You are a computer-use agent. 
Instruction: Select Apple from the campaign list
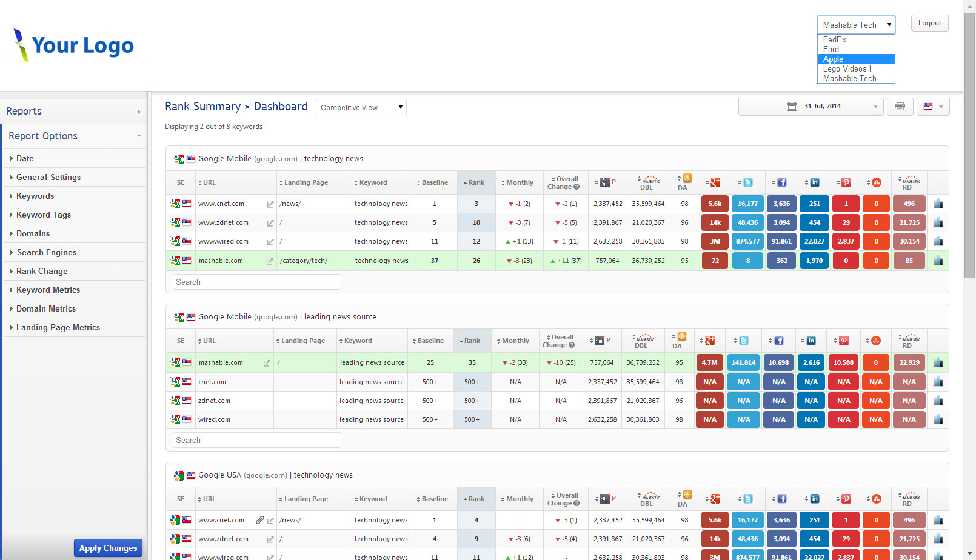click(x=833, y=59)
